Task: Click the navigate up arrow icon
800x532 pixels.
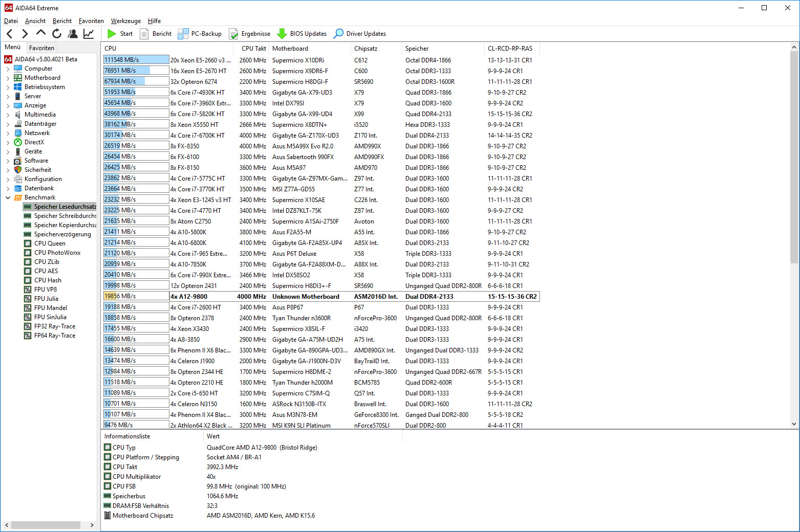Action: click(41, 33)
